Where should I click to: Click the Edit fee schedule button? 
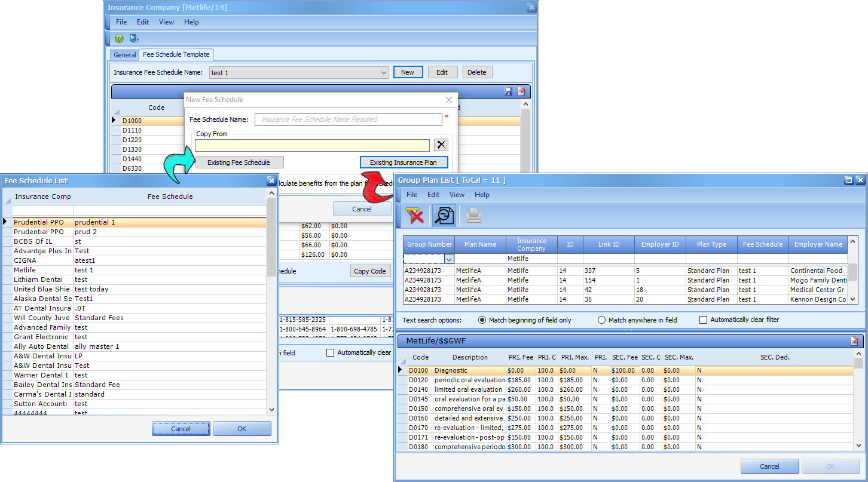[x=442, y=72]
